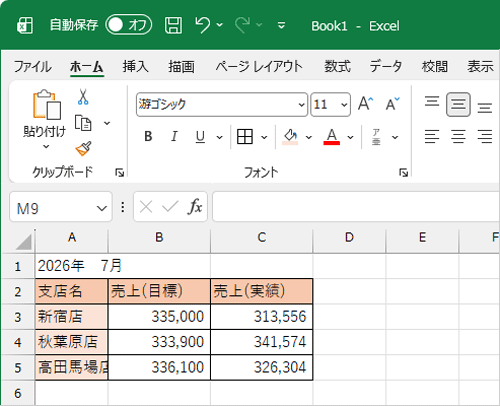Click the red font color button
Image resolution: width=500 pixels, height=406 pixels.
pyautogui.click(x=331, y=137)
